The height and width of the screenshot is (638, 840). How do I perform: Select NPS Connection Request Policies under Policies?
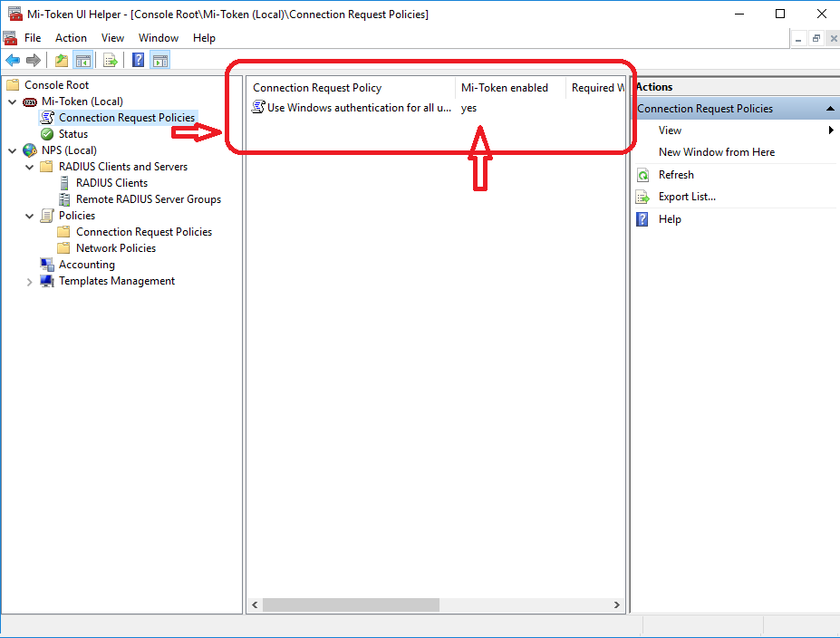143,232
